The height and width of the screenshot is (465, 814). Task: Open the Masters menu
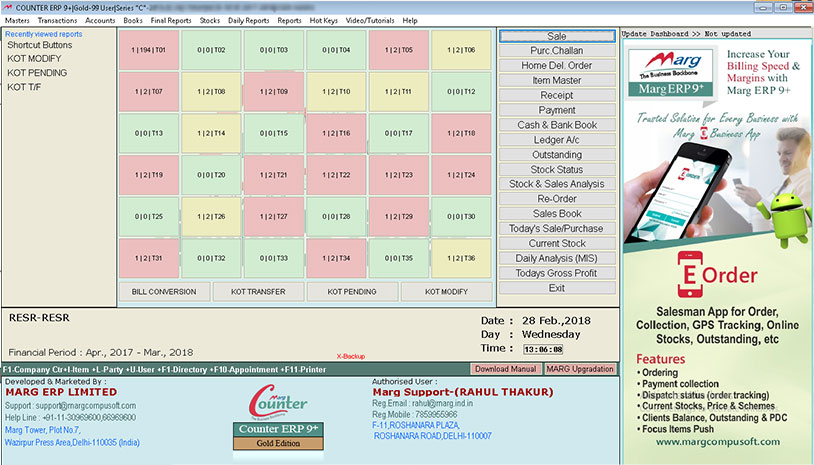(17, 21)
